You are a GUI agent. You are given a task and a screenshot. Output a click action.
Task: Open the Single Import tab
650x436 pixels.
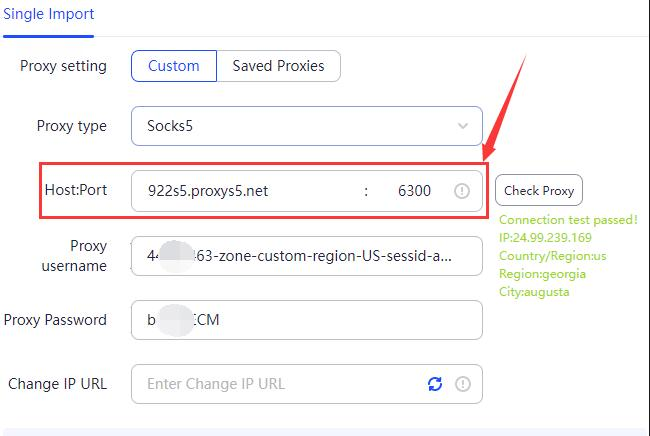pos(49,14)
